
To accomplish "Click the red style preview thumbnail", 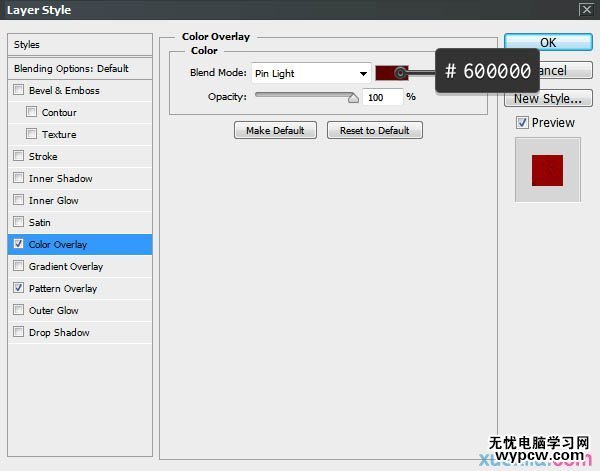I will 547,170.
